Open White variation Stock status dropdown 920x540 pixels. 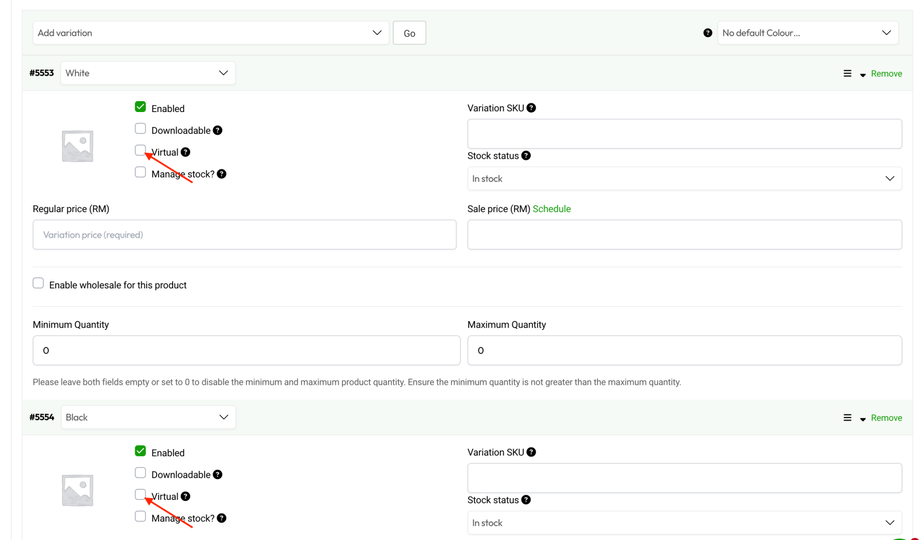pos(684,179)
